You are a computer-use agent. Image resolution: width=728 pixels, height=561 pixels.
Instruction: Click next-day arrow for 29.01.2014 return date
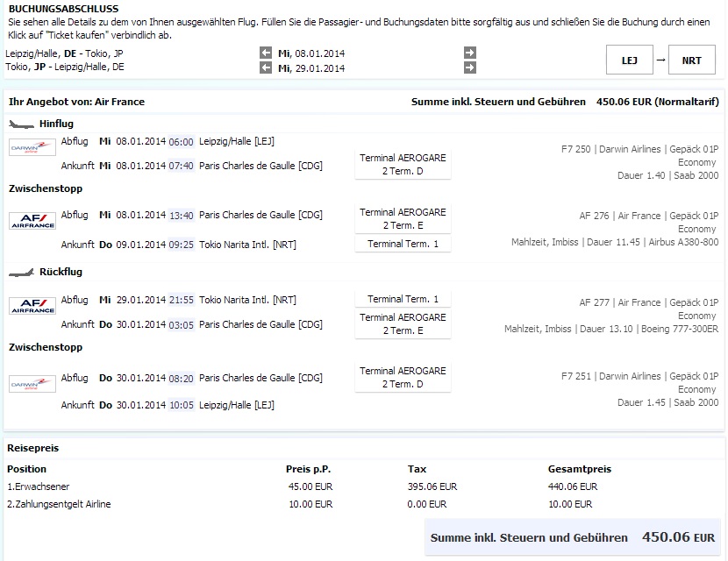(x=470, y=68)
